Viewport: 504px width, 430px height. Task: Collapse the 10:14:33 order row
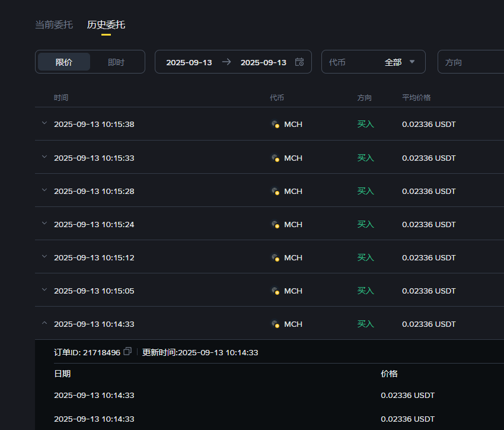point(44,323)
